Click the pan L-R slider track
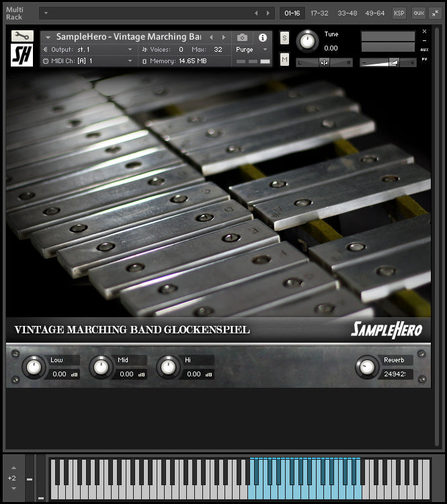The width and height of the screenshot is (447, 504). (324, 62)
